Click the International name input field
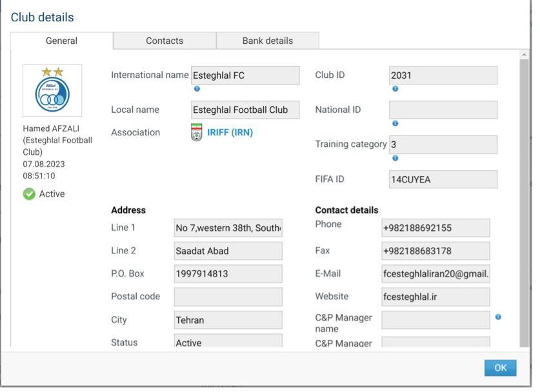The image size is (540, 392). [x=245, y=75]
